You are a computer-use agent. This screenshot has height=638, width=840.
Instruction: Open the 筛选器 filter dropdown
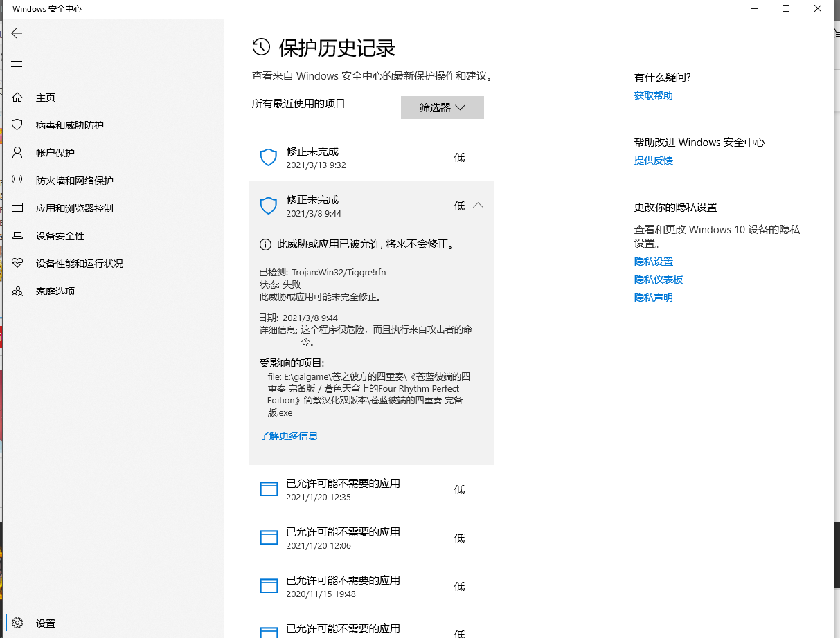442,107
